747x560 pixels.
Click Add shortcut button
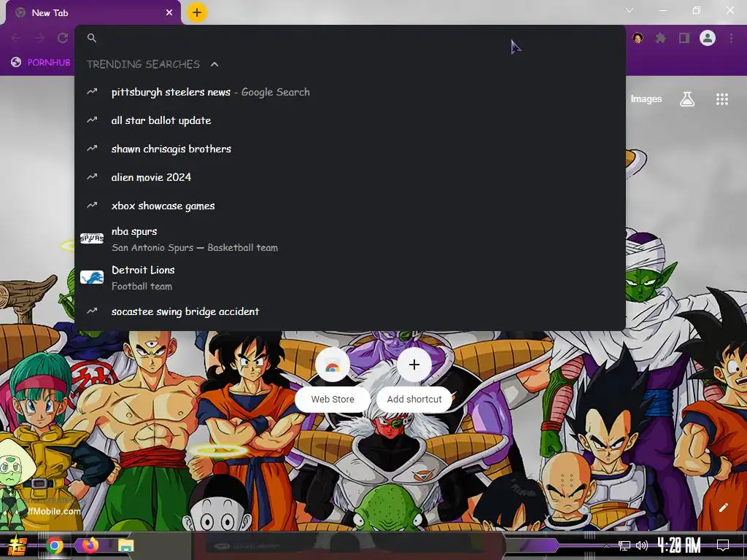click(x=414, y=378)
